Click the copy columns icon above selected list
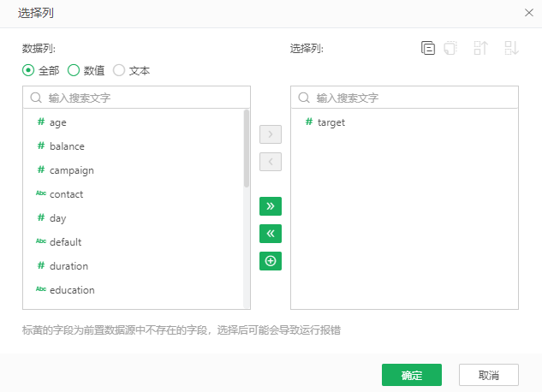Viewport: 542px width, 392px height. 428,49
